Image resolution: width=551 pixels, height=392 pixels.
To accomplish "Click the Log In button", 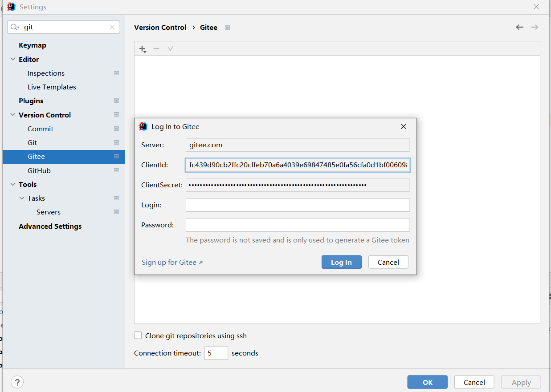I will click(x=341, y=262).
